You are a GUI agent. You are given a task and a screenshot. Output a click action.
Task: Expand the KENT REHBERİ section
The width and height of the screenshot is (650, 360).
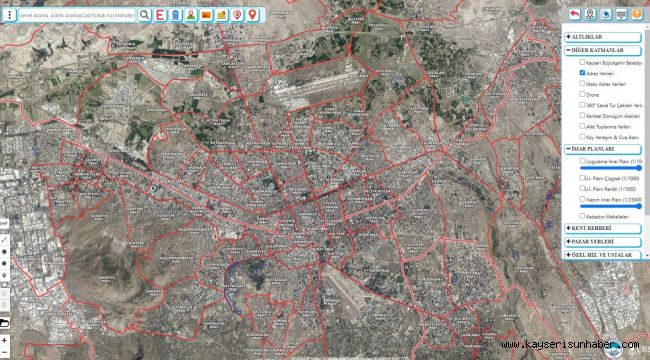pos(603,229)
